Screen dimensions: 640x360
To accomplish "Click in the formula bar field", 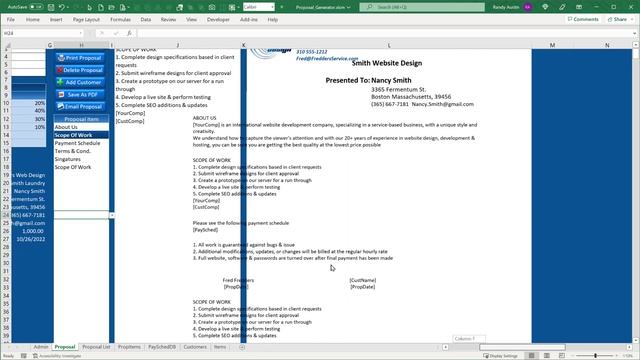I will [x=384, y=33].
